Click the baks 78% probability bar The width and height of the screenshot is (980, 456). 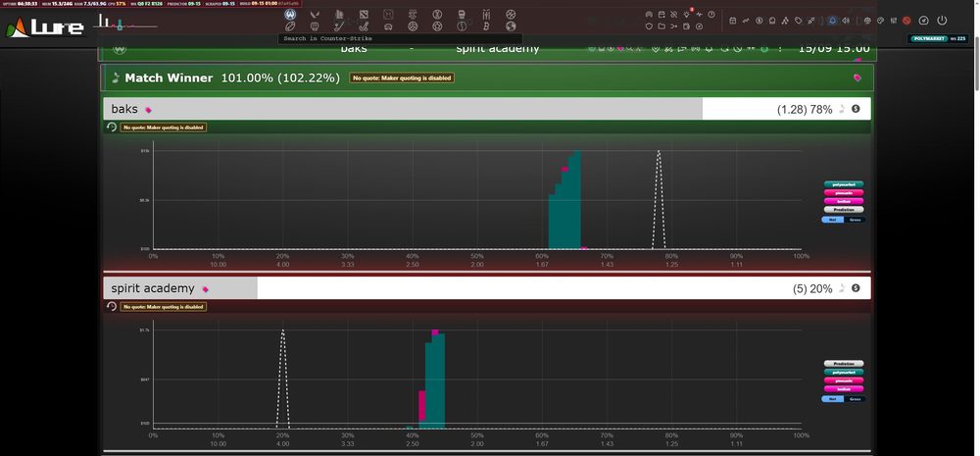pyautogui.click(x=487, y=109)
